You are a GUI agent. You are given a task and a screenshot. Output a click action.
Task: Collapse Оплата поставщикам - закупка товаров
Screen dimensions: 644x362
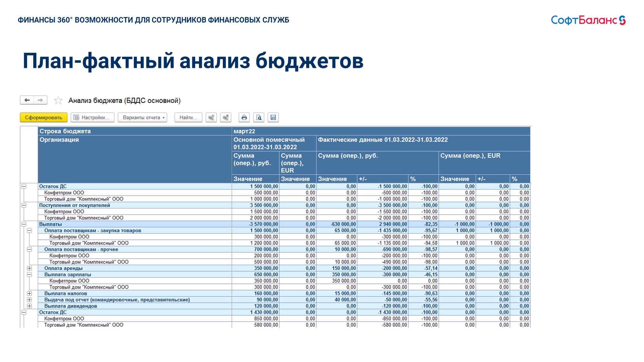pos(29,230)
